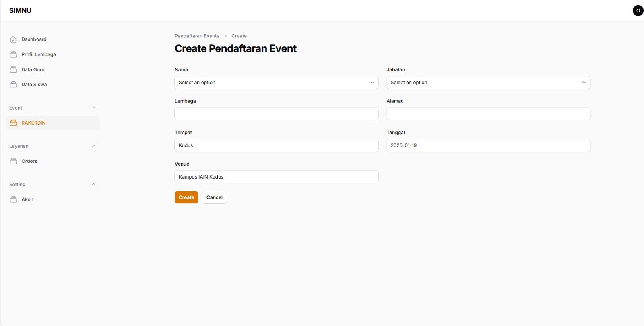
Task: Click the Venue field with Kampus IAIN Kudus
Action: click(x=277, y=177)
